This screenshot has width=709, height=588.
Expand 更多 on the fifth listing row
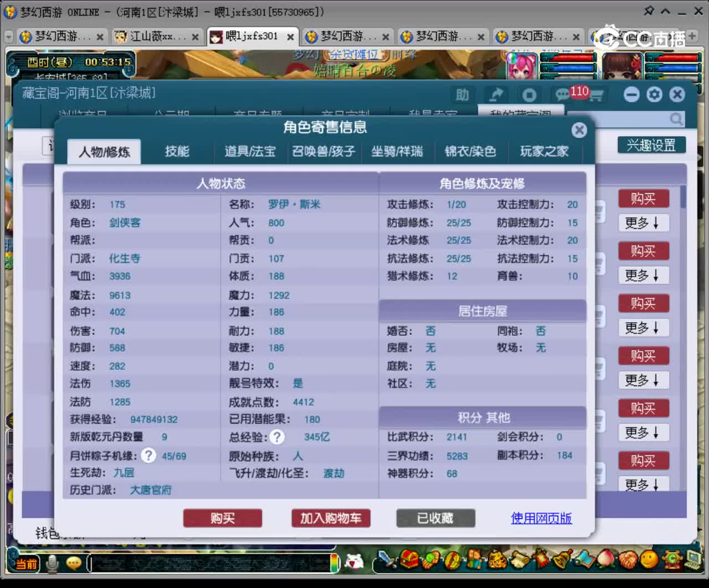click(644, 432)
